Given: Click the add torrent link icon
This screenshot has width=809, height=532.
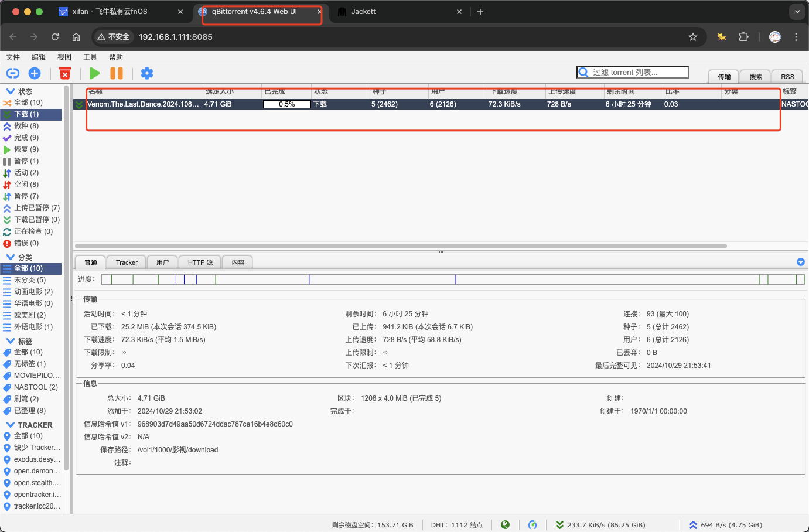Looking at the screenshot, I should point(13,73).
